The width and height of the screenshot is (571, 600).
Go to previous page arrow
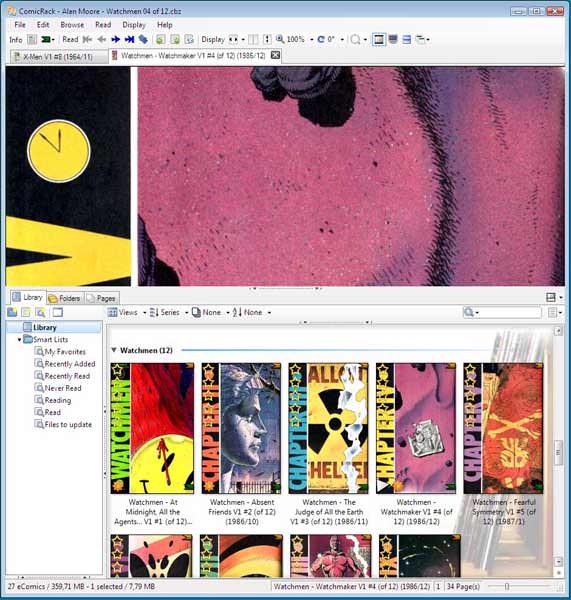[x=102, y=39]
